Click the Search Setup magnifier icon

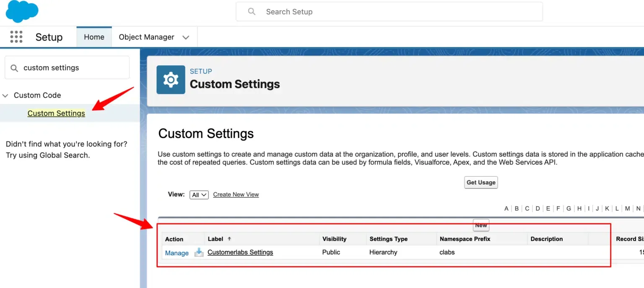(x=252, y=12)
